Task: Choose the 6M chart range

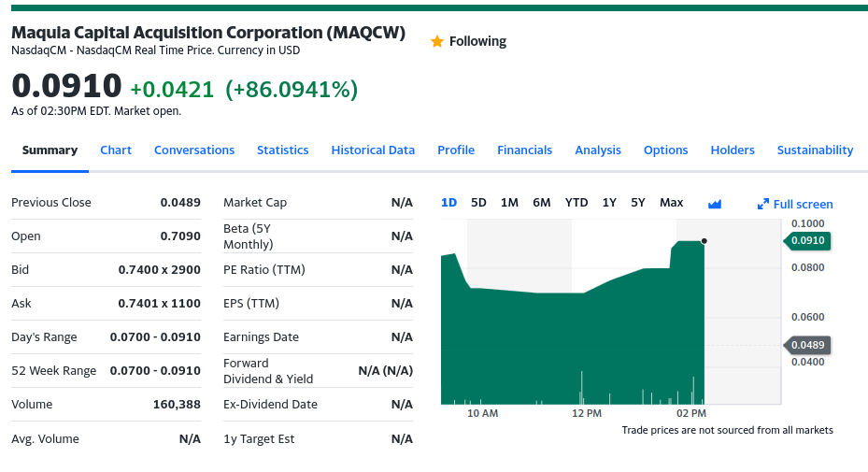Action: (542, 203)
